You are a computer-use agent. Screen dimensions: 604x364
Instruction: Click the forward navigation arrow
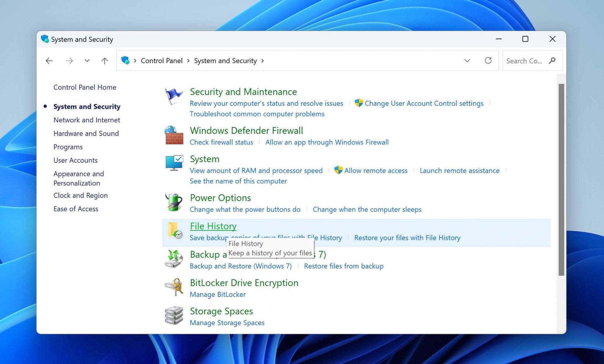[x=69, y=61]
